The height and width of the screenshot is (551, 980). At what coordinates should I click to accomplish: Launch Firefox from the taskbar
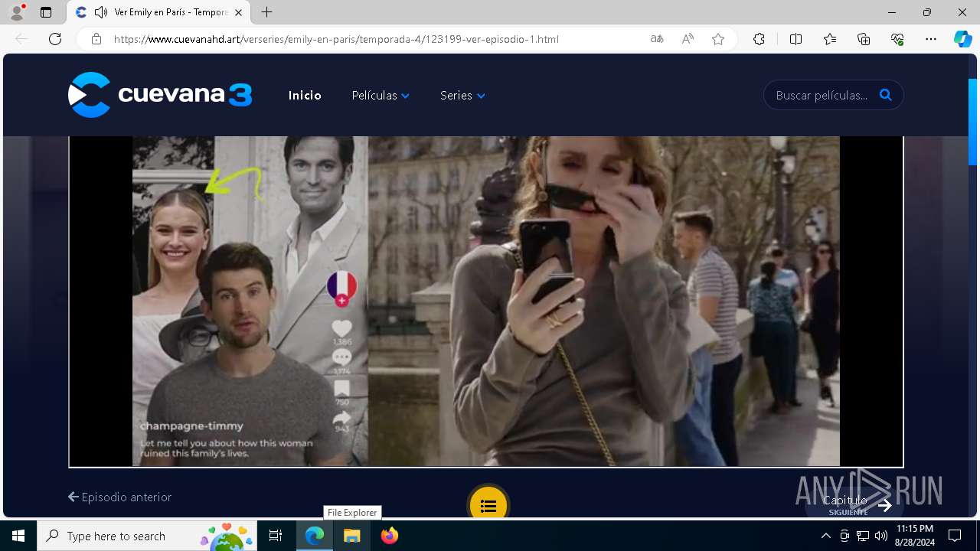390,536
